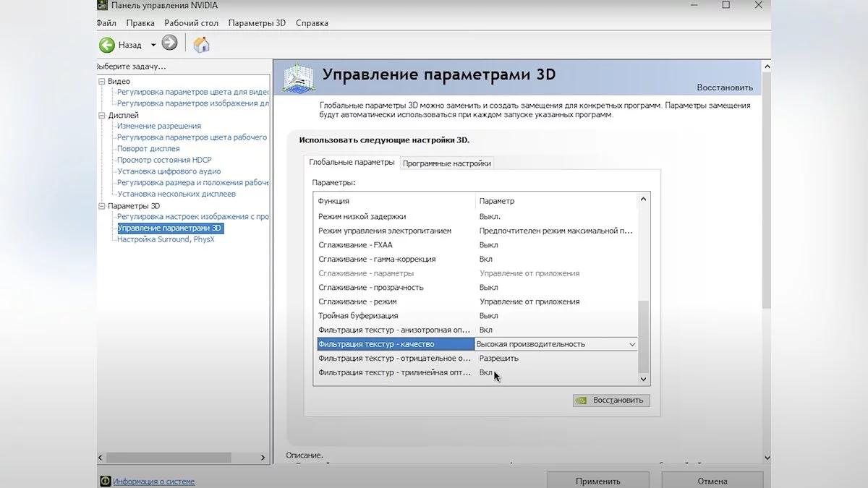Click the Разрешить value in the settings list
The height and width of the screenshot is (488, 868).
(x=499, y=359)
